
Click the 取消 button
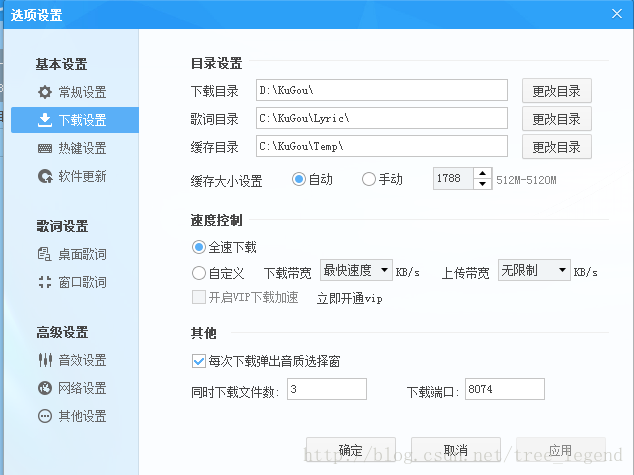pyautogui.click(x=456, y=450)
